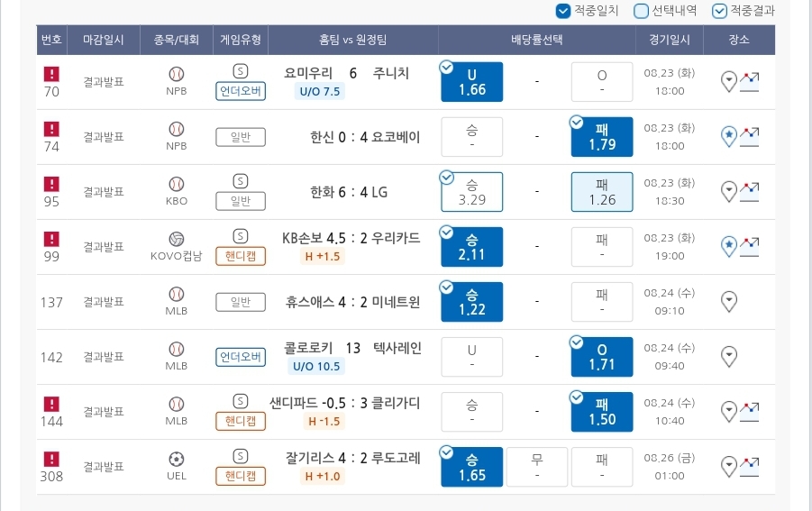Click starred location pin for match 99
812x511 pixels.
(728, 247)
